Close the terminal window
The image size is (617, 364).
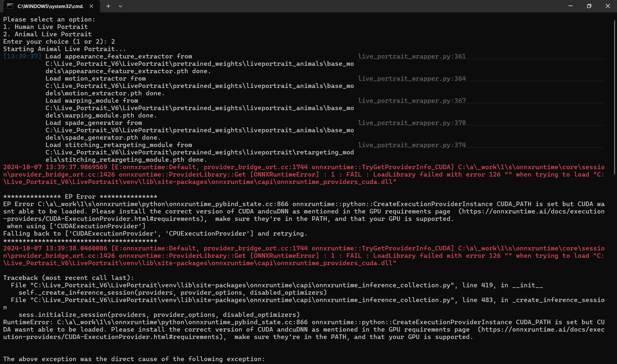point(607,6)
